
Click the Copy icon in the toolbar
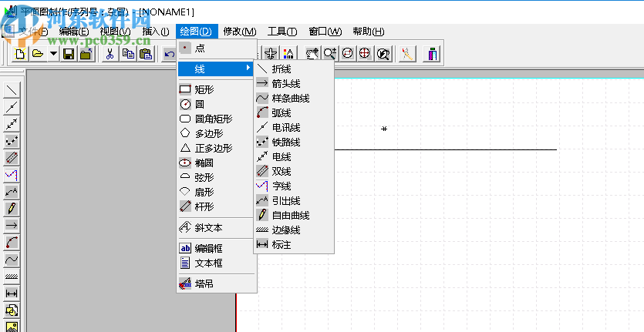pyautogui.click(x=128, y=54)
